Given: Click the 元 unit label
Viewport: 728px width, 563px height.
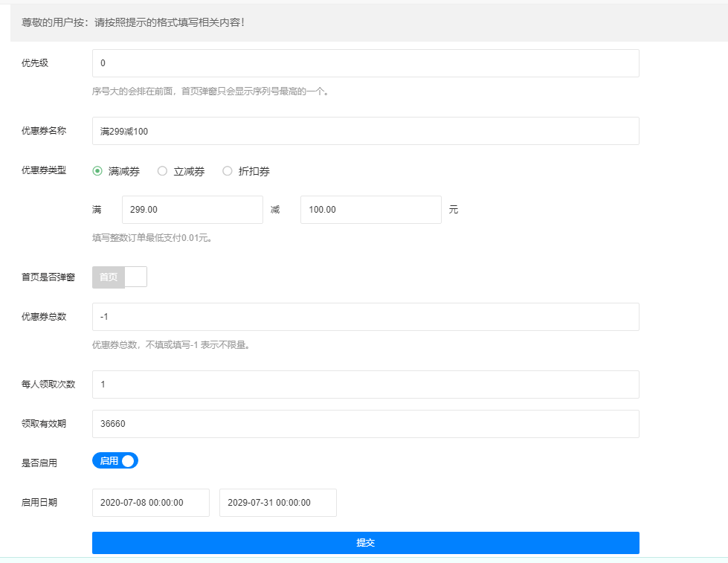Looking at the screenshot, I should pyautogui.click(x=453, y=210).
